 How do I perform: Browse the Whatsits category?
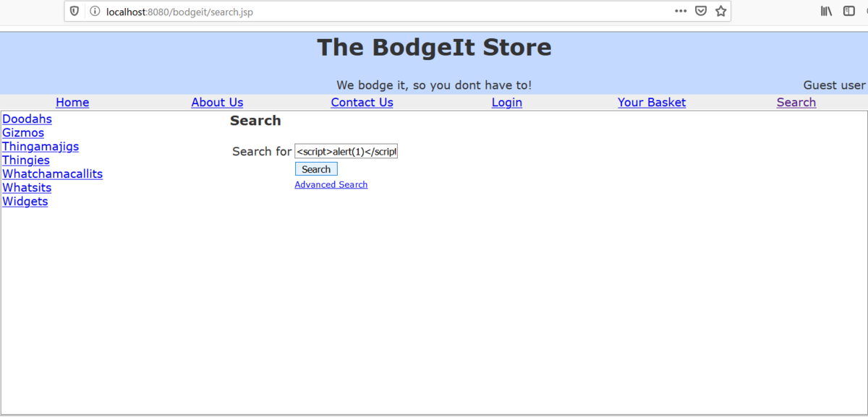tap(27, 188)
